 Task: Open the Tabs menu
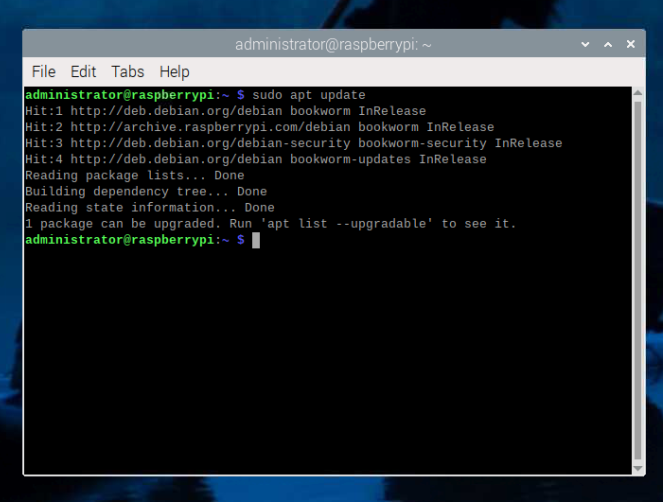click(x=128, y=71)
